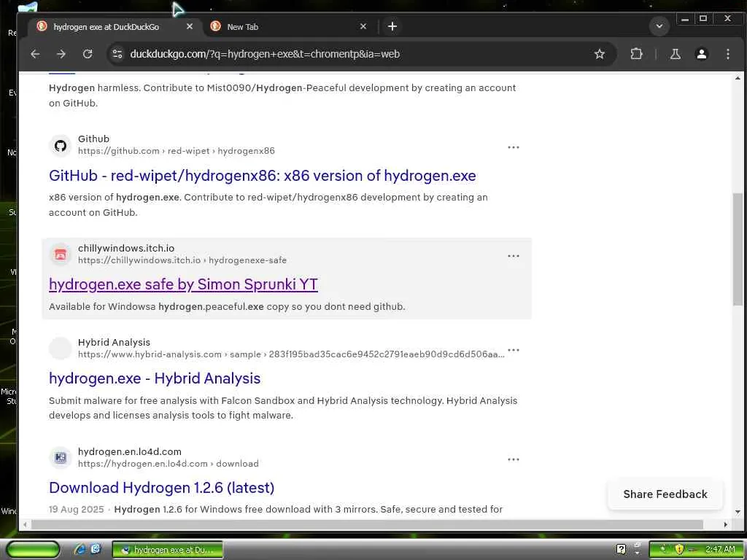This screenshot has width=747, height=560.
Task: Click the https://github.com red-wipet hydrogenx86 URL
Action: coord(177,151)
